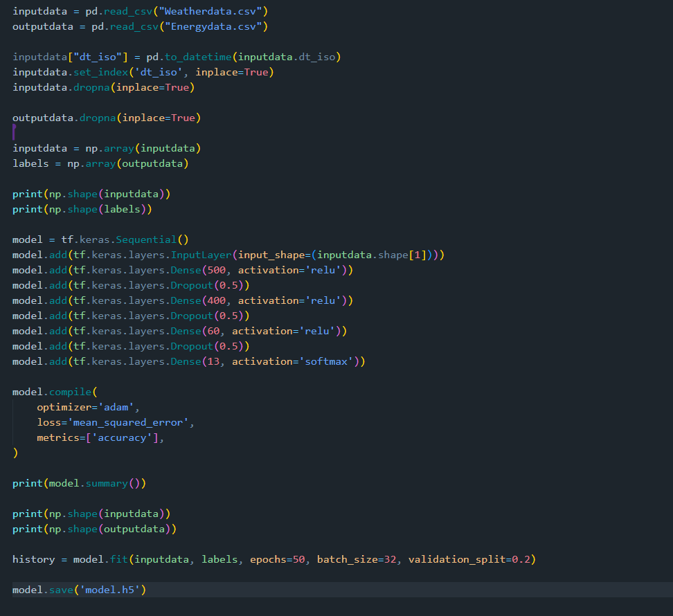
Task: Click the model.save method name
Action: [x=61, y=590]
